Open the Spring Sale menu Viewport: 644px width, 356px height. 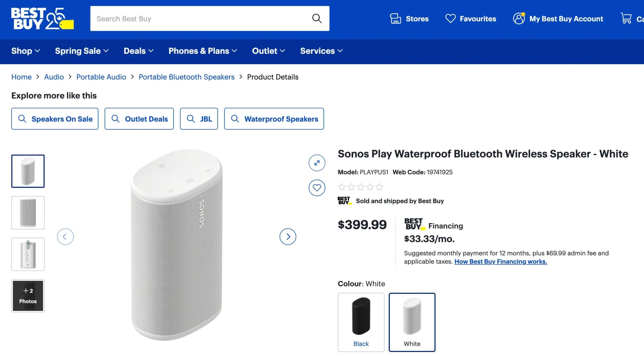pos(82,51)
